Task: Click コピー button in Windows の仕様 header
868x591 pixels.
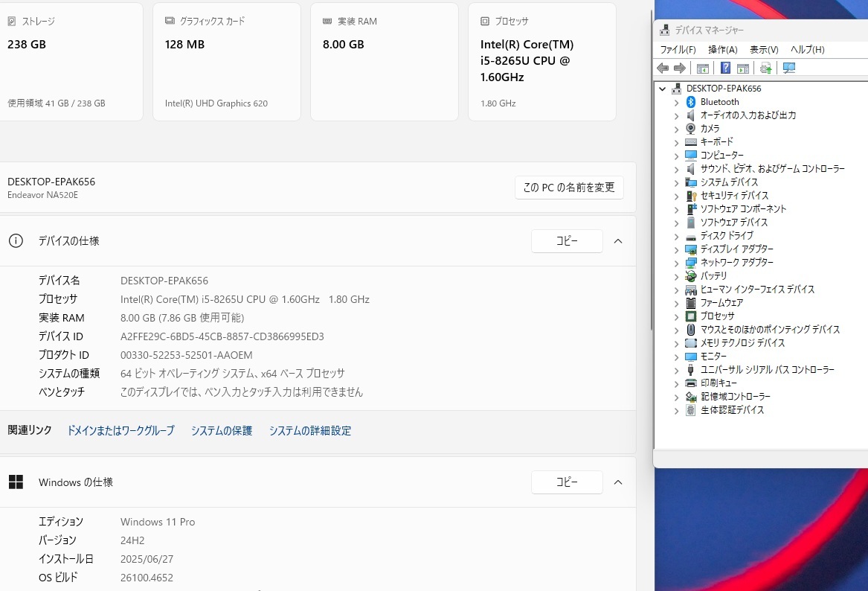Action: point(567,482)
